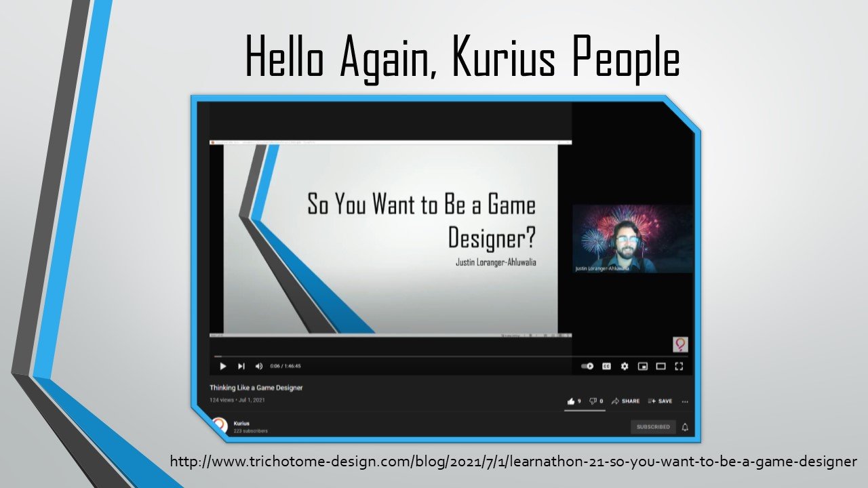Viewport: 868px width, 488px height.
Task: Play the YouTube video
Action: (222, 366)
